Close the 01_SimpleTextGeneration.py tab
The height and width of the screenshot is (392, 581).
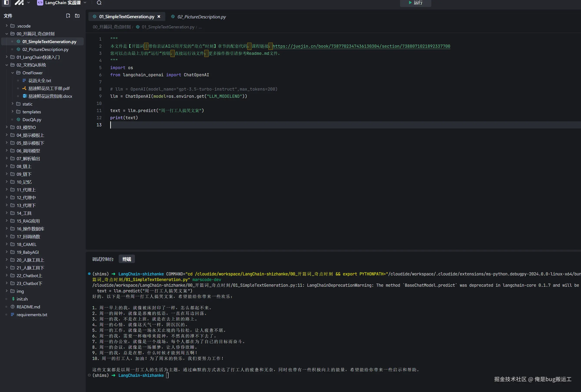[x=159, y=16]
